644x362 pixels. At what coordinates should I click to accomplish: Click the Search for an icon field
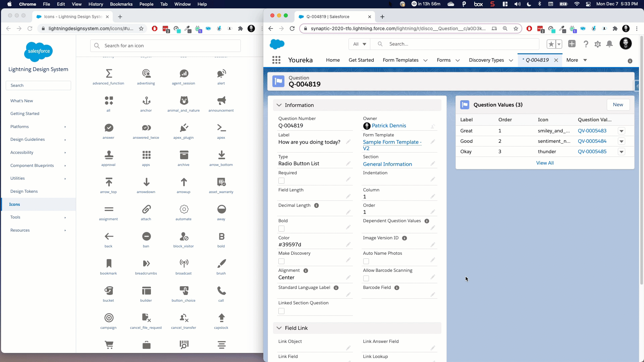pyautogui.click(x=165, y=46)
